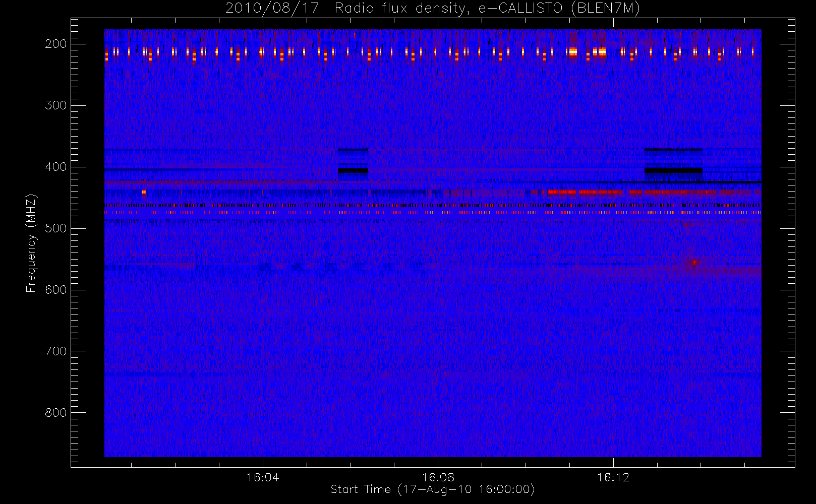Click the 16:08 time tick label
The width and height of the screenshot is (816, 504).
438,477
